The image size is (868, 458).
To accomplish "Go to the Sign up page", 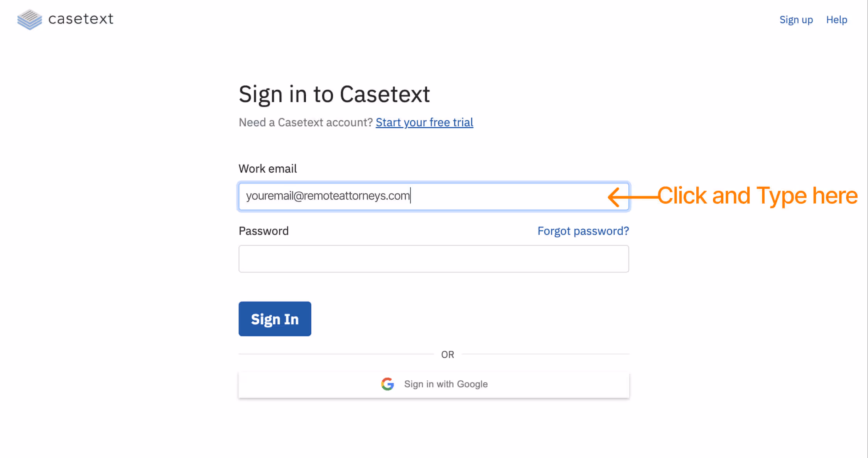I will 796,20.
